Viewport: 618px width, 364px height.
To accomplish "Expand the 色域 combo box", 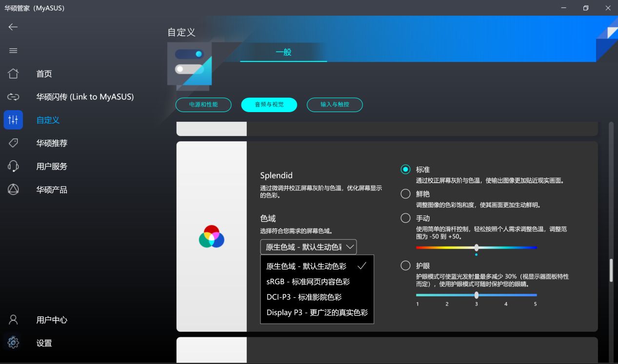I will [x=308, y=247].
